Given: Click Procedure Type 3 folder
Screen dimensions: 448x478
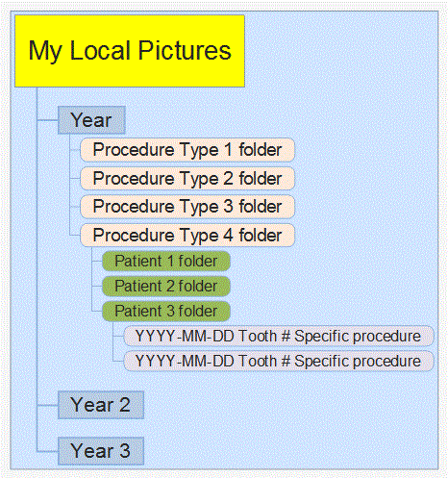Looking at the screenshot, I should tap(187, 207).
